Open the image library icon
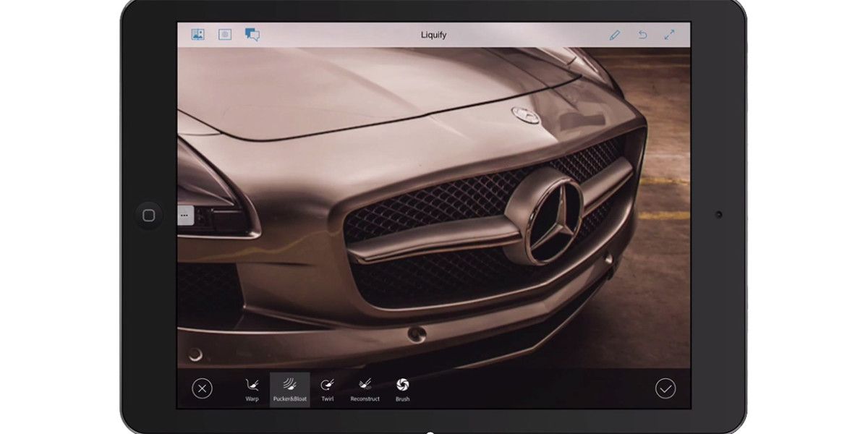868x434 pixels. [x=197, y=34]
